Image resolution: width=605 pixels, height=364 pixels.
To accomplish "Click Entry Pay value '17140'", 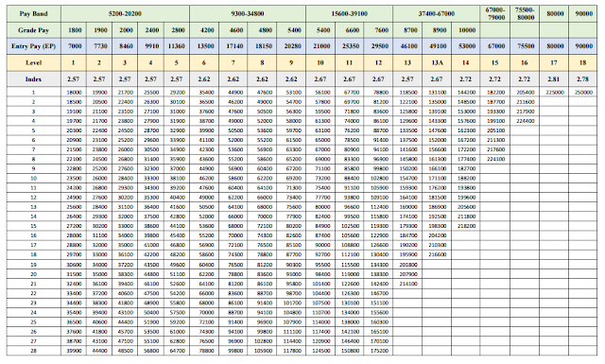I will pyautogui.click(x=234, y=46).
